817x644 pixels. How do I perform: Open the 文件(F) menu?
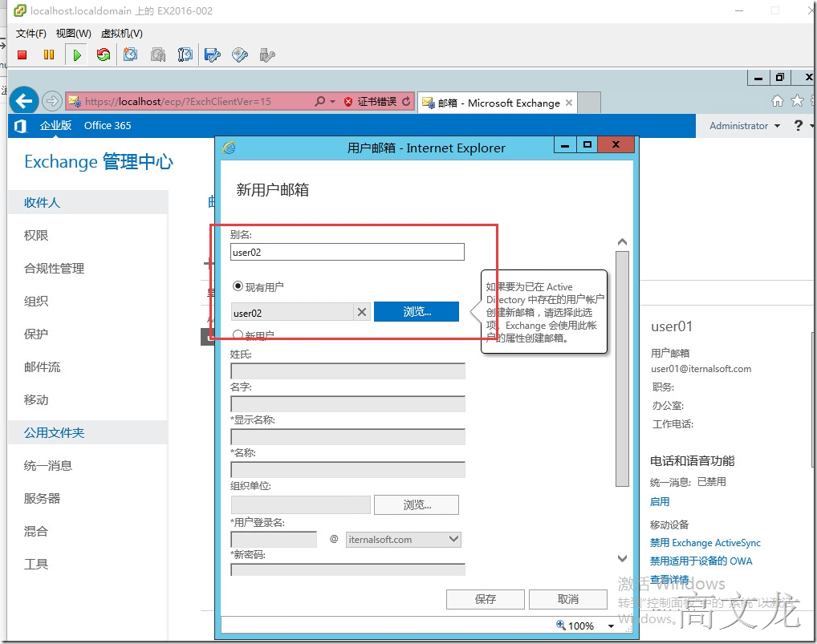click(30, 34)
